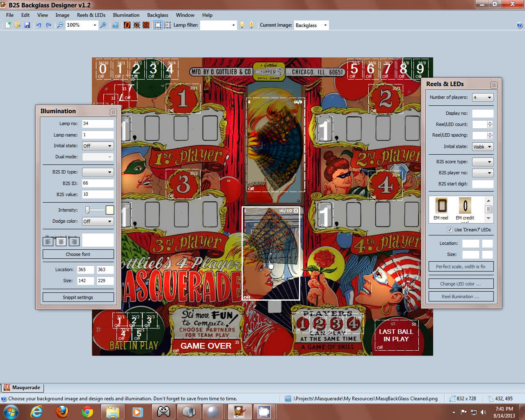The width and height of the screenshot is (525, 420).
Task: Open Internet Explorer from taskbar
Action: pos(37,412)
